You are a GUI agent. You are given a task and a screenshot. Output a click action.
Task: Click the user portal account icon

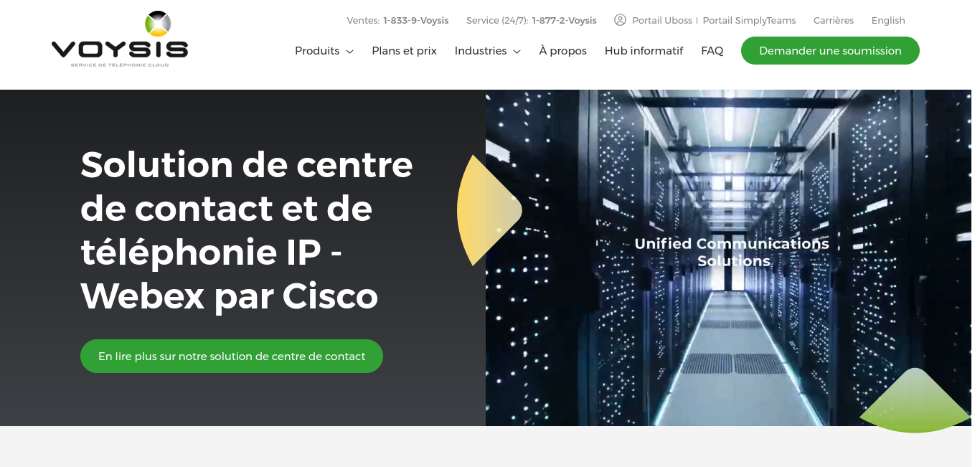click(x=620, y=20)
